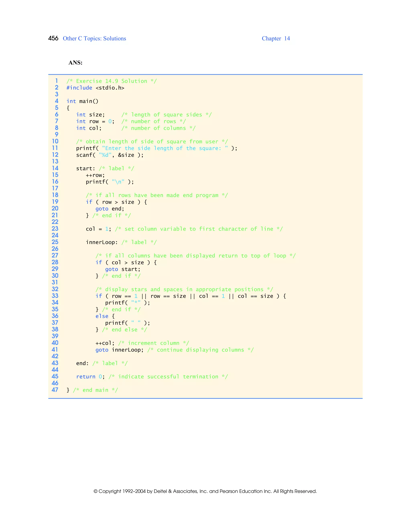The height and width of the screenshot is (532, 411).
Task: Click the comment 'Exercise 14.9 Solution'
Action: 112,81
